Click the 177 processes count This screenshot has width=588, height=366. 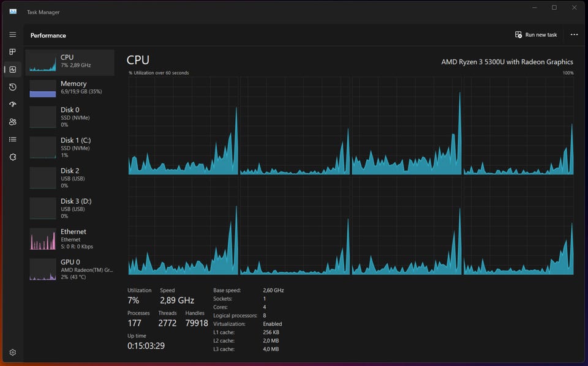click(x=134, y=323)
